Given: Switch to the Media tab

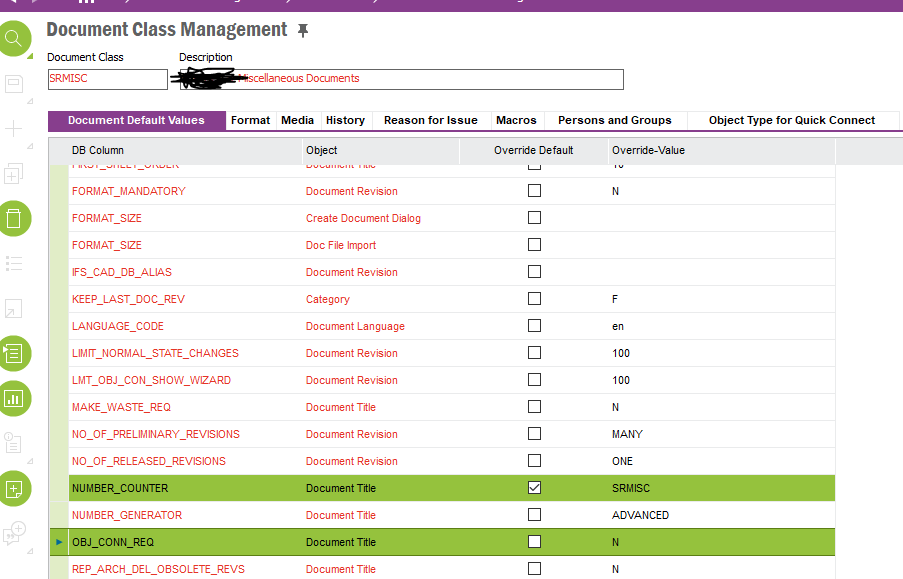Looking at the screenshot, I should 298,120.
